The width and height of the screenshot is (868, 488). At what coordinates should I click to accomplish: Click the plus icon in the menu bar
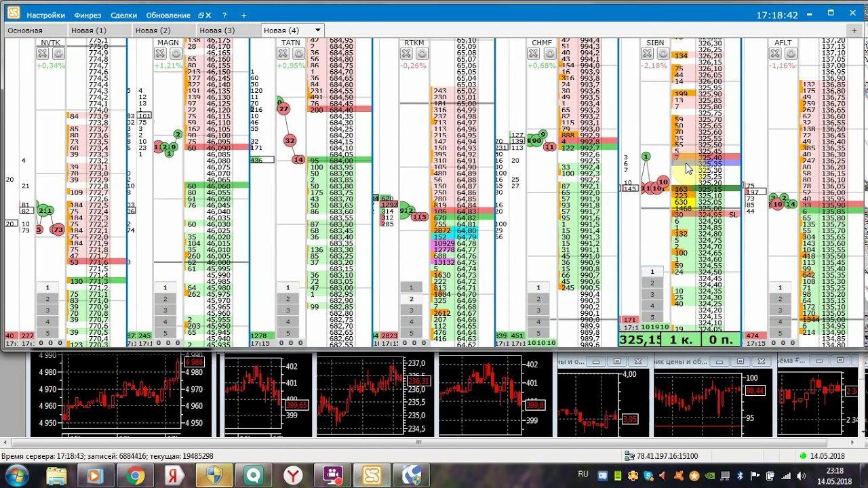(243, 15)
